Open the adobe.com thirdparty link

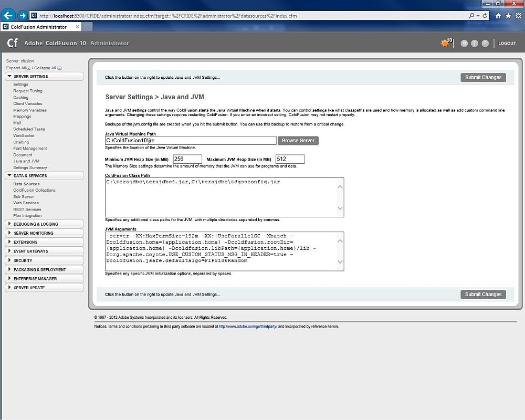click(248, 326)
